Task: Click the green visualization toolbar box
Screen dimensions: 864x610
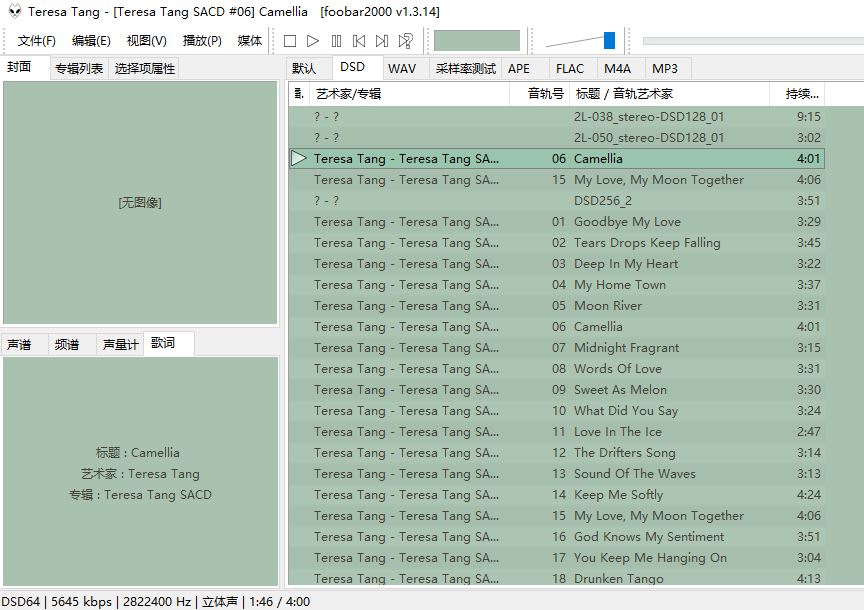Action: pyautogui.click(x=477, y=41)
